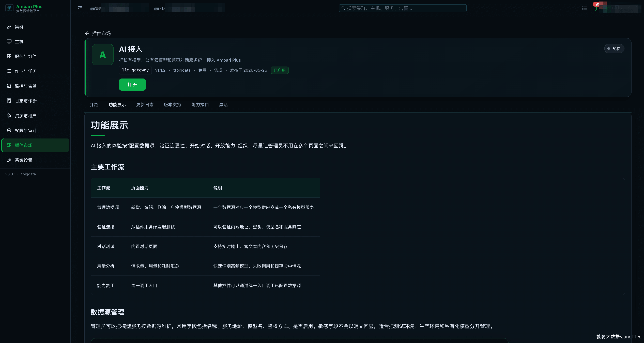This screenshot has height=343, width=644.
Task: Open the 主机 sidebar item
Action: pyautogui.click(x=35, y=41)
